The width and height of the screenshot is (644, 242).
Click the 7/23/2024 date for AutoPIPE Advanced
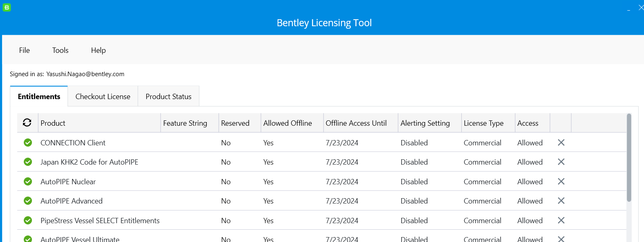click(x=342, y=201)
